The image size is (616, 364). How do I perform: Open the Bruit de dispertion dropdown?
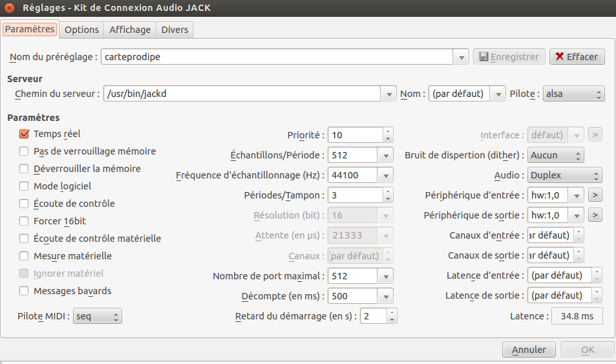[555, 155]
